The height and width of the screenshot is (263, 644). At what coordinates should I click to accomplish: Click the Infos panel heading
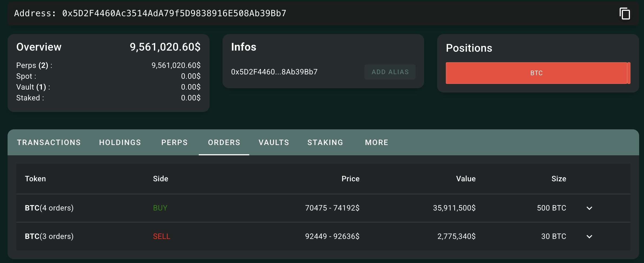(x=244, y=47)
